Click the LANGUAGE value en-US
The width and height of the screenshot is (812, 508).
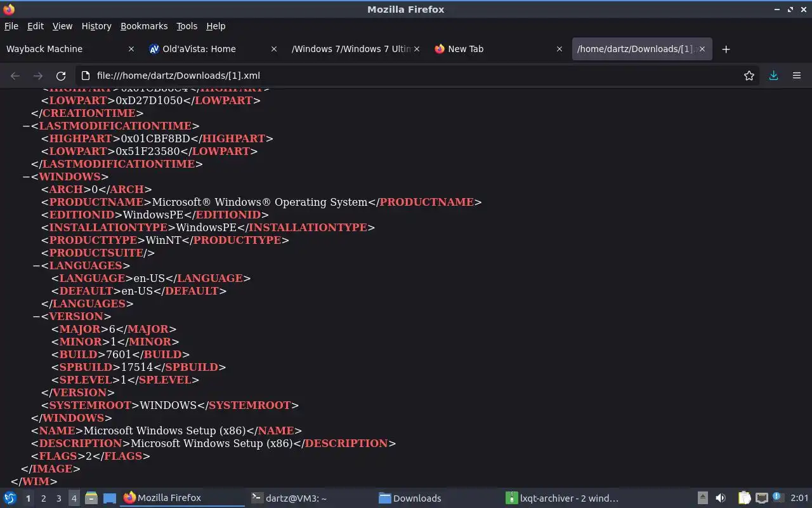tap(148, 278)
